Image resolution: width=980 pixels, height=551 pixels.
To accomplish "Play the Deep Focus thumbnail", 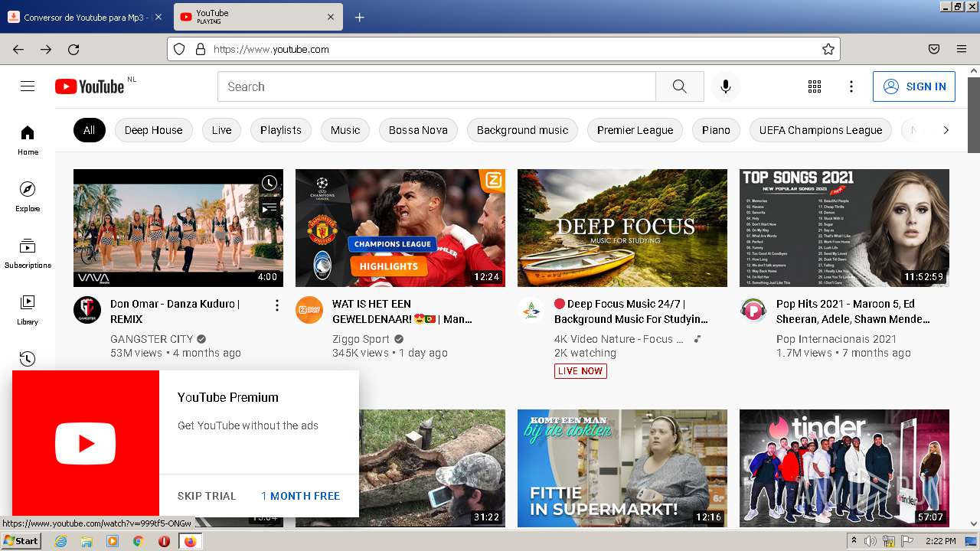I will [622, 228].
